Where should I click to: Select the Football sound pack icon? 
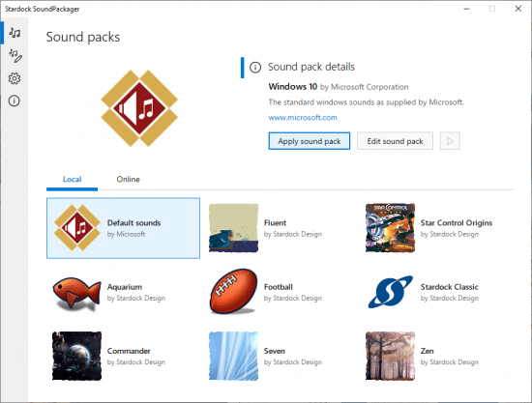coord(233,292)
